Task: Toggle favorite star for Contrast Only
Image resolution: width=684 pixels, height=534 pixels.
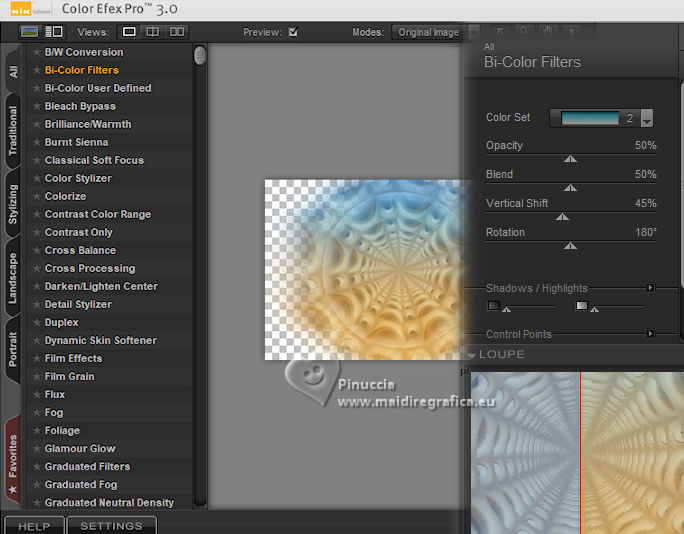Action: [37, 233]
